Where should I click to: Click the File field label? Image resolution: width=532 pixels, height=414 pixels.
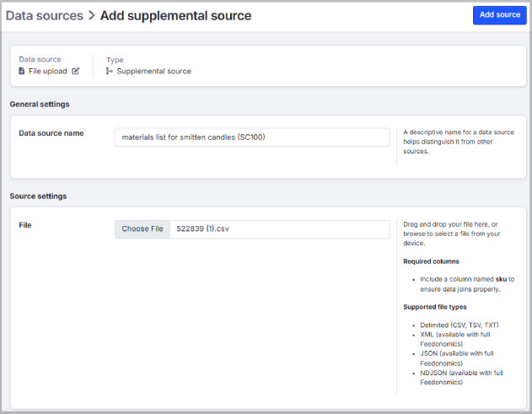tap(24, 225)
